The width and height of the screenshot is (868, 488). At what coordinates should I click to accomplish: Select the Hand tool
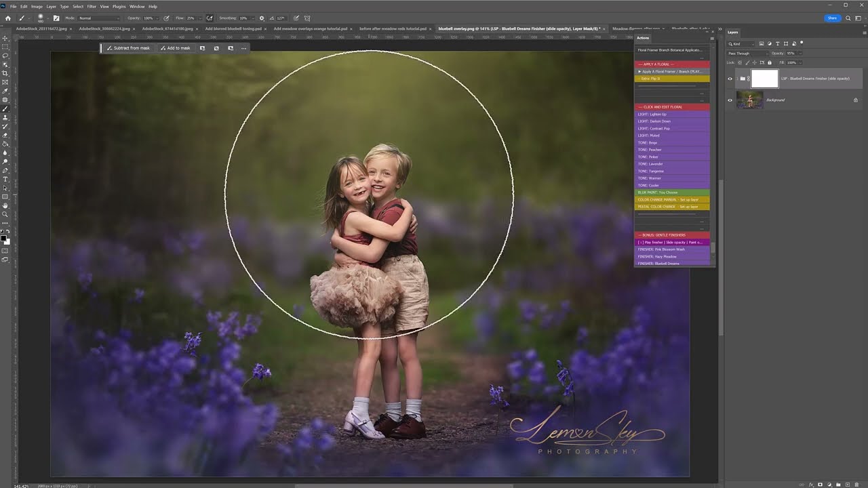pyautogui.click(x=5, y=205)
